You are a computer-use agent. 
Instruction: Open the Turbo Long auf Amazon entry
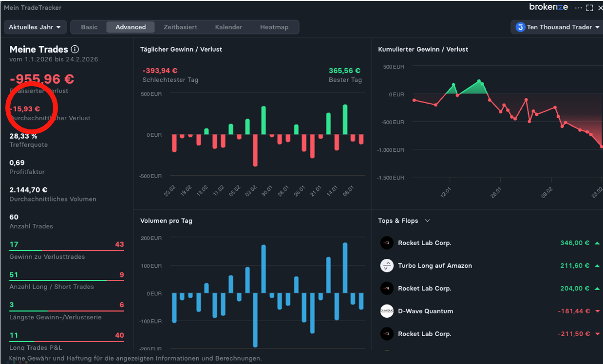tap(434, 266)
